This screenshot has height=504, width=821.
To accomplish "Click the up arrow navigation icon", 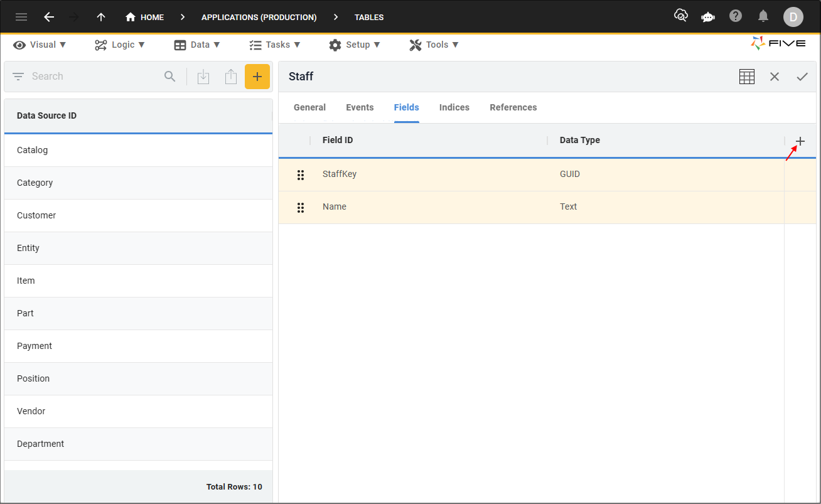I will tap(101, 17).
